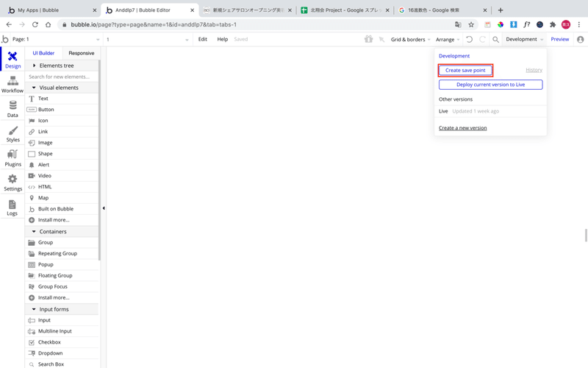Select the Search Box element
This screenshot has width=588, height=368.
click(x=62, y=364)
